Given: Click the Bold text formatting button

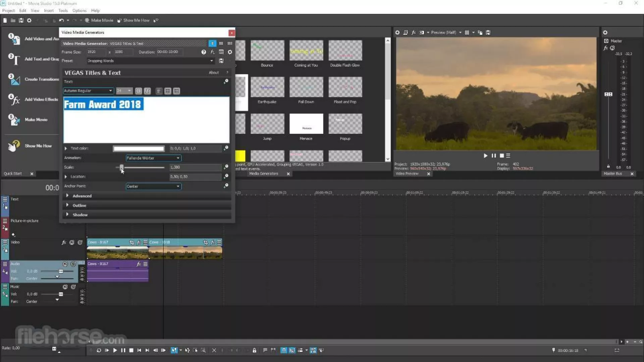Looking at the screenshot, I should (138, 91).
